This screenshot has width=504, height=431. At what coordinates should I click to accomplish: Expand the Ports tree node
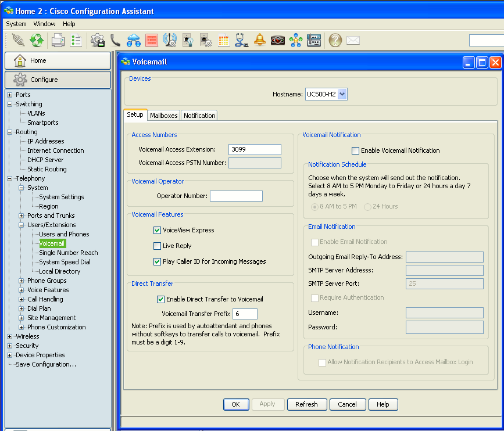pos(10,95)
